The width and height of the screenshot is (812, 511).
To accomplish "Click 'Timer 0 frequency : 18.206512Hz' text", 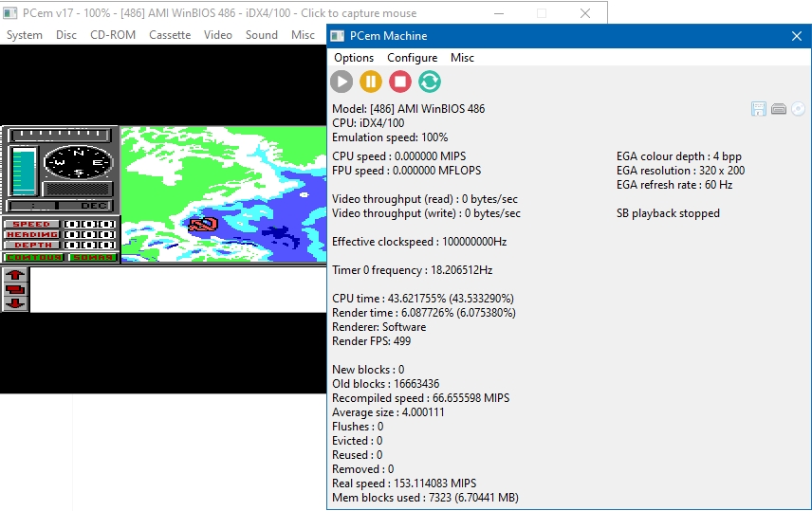I will [x=413, y=270].
